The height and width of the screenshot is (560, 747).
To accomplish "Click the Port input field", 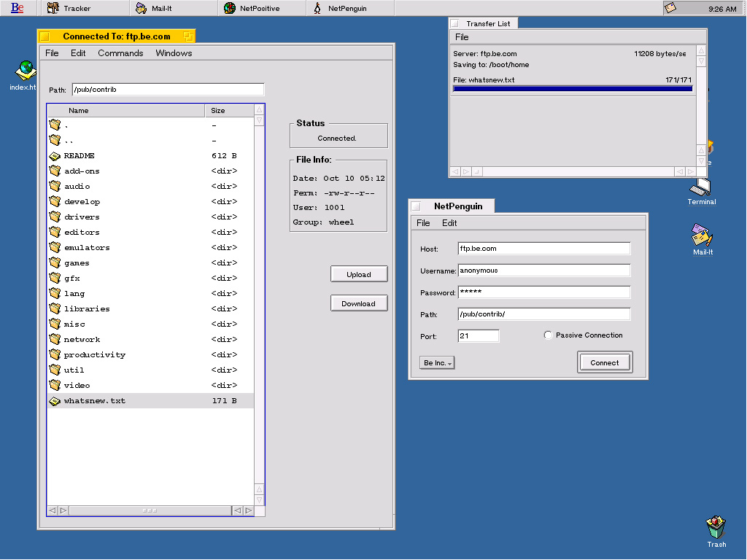I will tap(479, 335).
